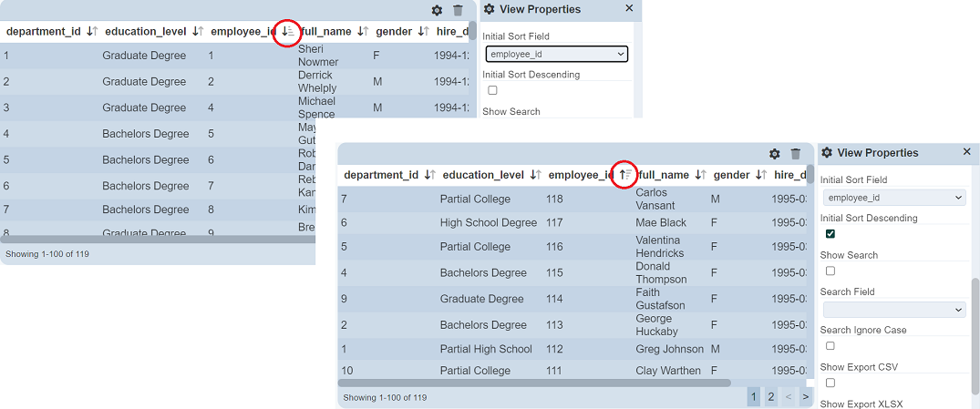Click next page arrow in pagination
The height and width of the screenshot is (409, 980).
coord(805,397)
